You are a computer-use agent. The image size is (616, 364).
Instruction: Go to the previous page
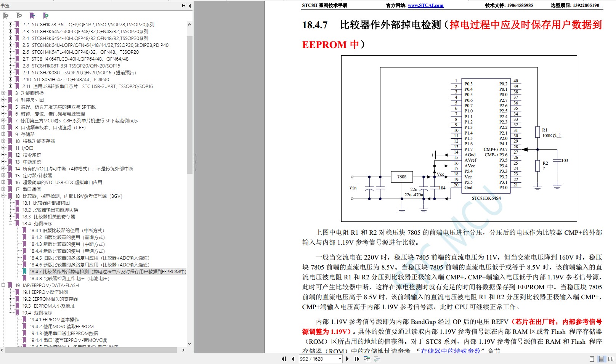point(293,359)
